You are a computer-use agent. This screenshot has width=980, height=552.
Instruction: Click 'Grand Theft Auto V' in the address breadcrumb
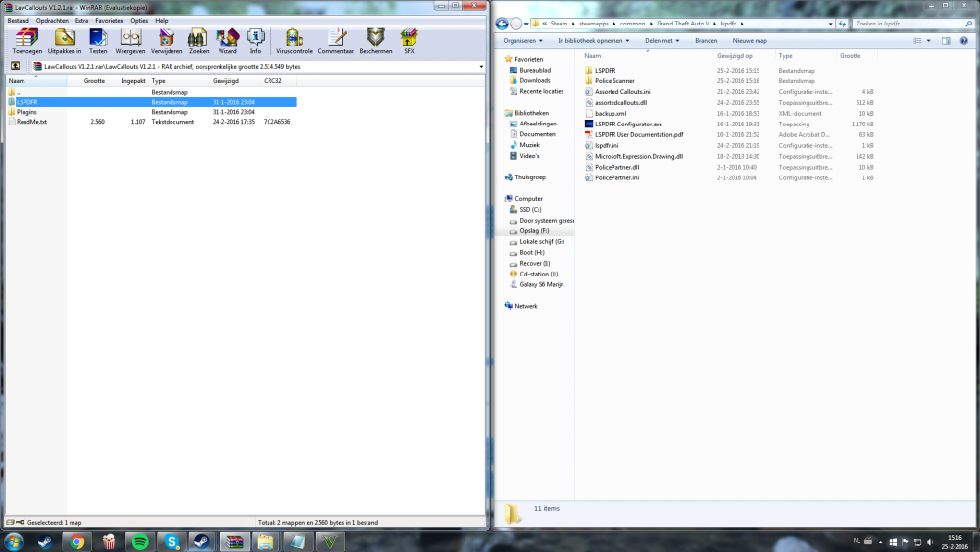tap(682, 24)
